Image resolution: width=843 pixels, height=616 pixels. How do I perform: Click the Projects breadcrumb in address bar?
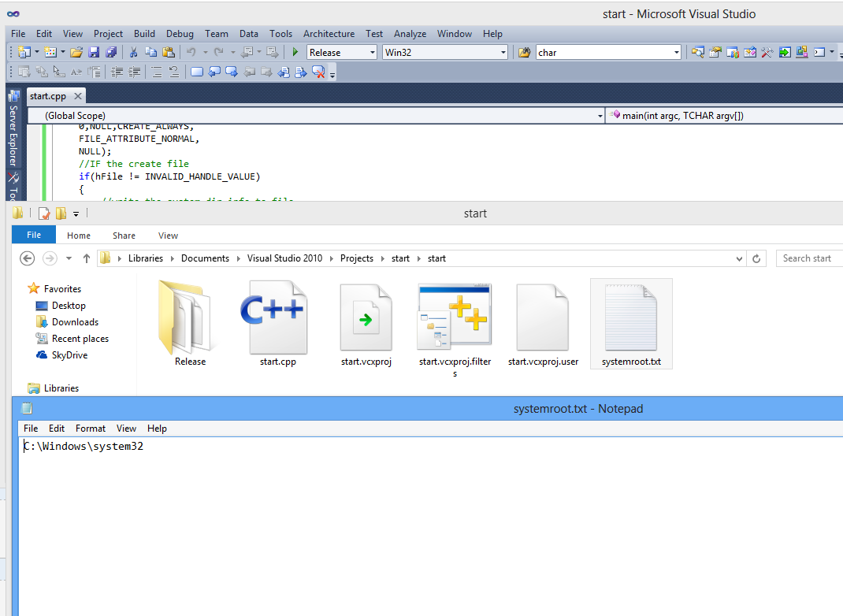(356, 258)
